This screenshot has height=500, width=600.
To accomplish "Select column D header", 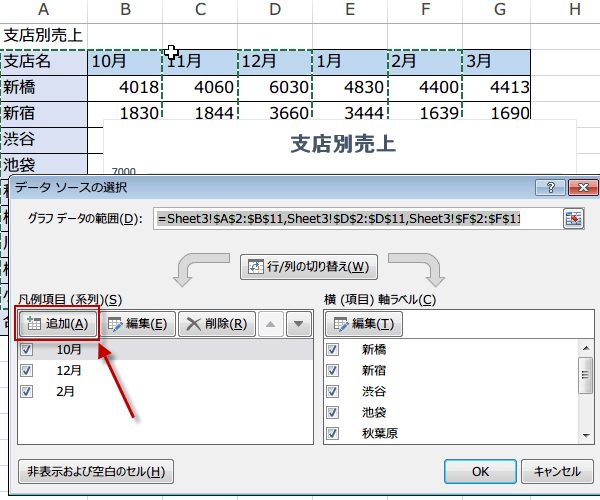I will (275, 10).
